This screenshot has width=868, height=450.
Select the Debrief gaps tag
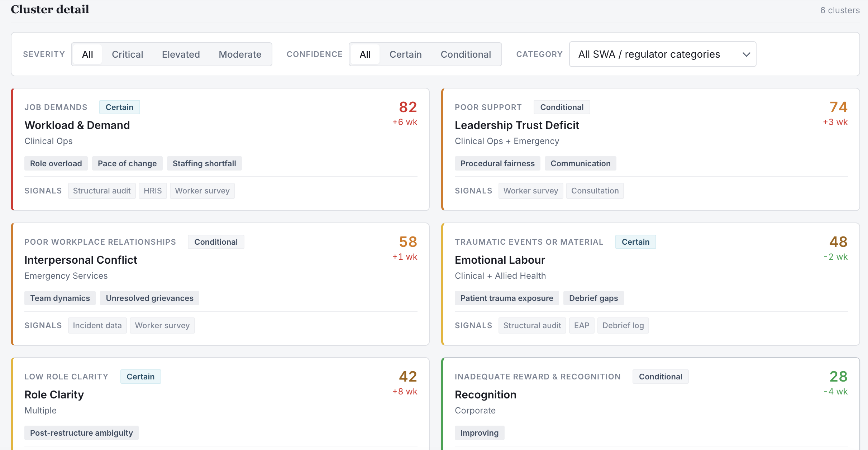pyautogui.click(x=593, y=298)
